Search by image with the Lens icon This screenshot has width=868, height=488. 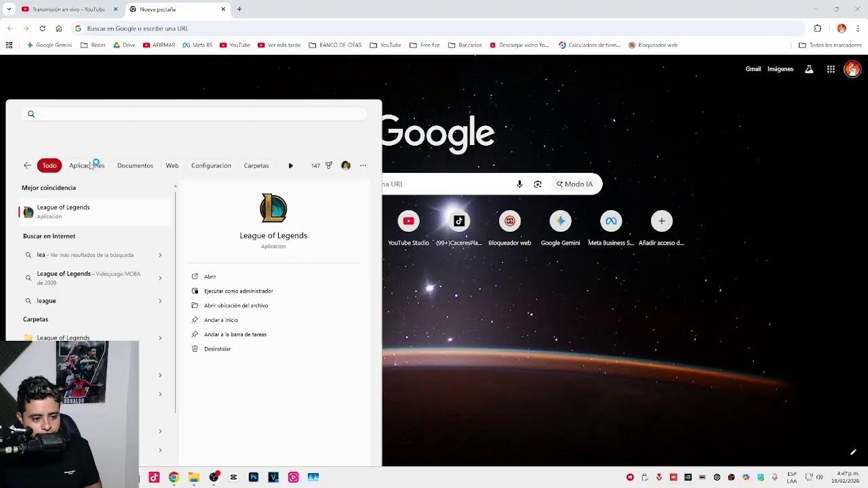pos(538,184)
